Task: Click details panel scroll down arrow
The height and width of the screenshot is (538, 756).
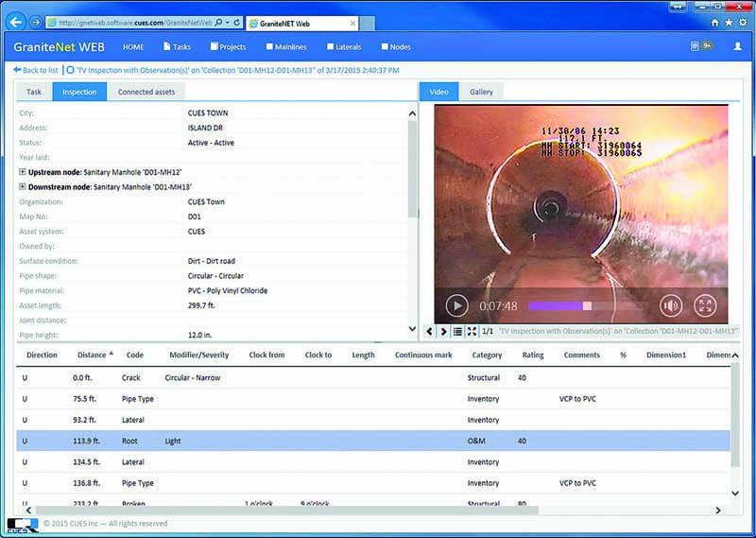Action: [x=412, y=329]
